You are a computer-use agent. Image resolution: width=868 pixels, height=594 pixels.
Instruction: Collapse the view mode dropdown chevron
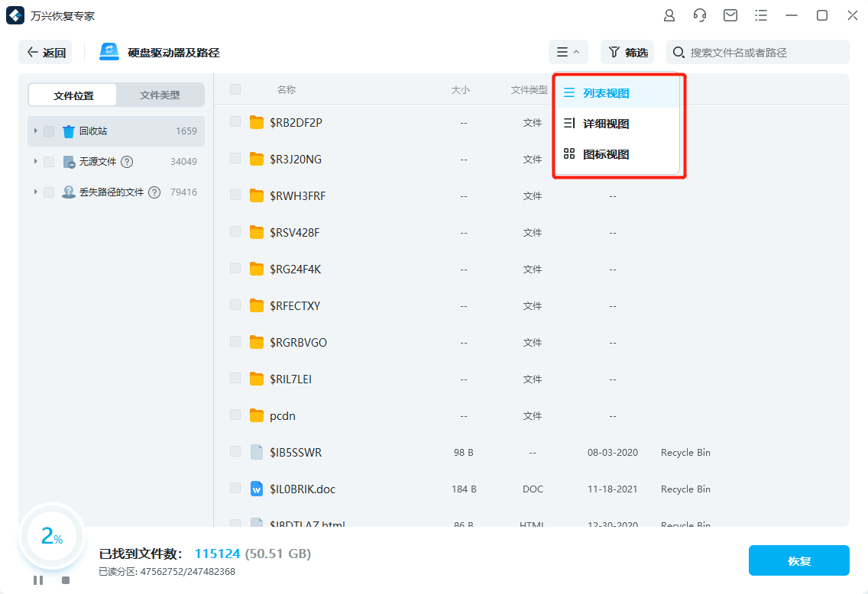[x=577, y=52]
